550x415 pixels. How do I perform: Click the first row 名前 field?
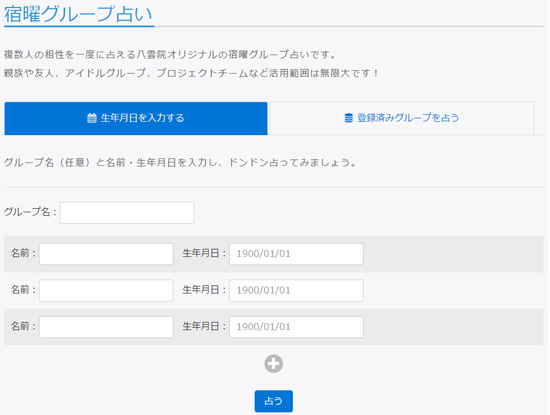point(106,254)
